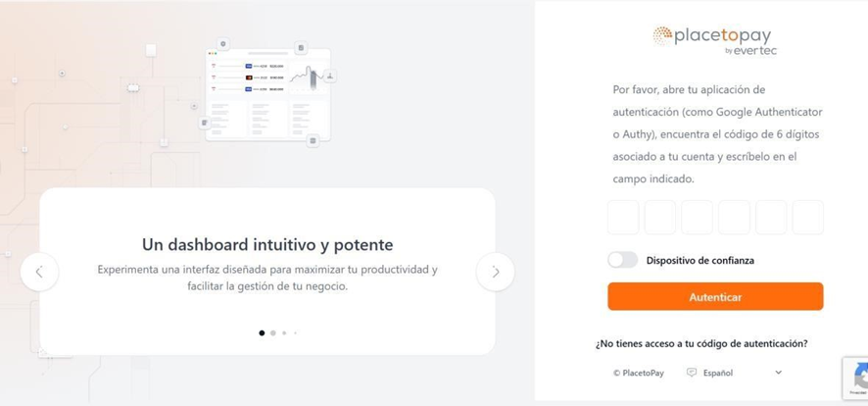Click the speech bubble language icon
The image size is (868, 406).
[x=692, y=373]
